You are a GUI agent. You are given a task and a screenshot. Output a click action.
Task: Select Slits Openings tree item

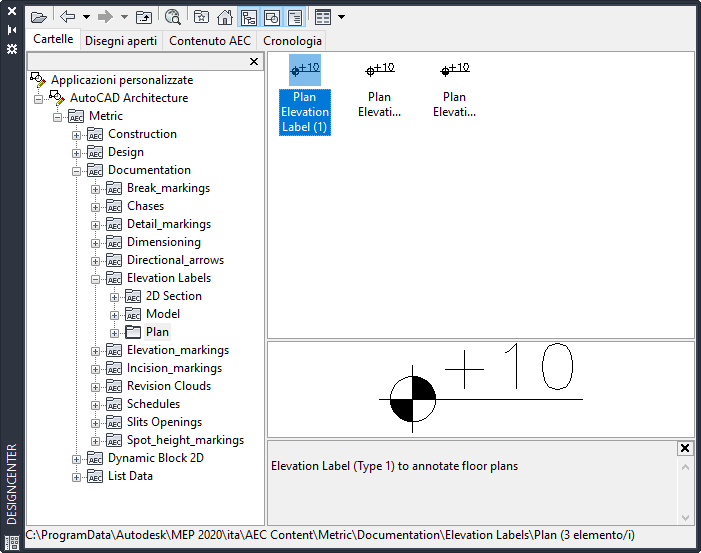[x=165, y=422]
